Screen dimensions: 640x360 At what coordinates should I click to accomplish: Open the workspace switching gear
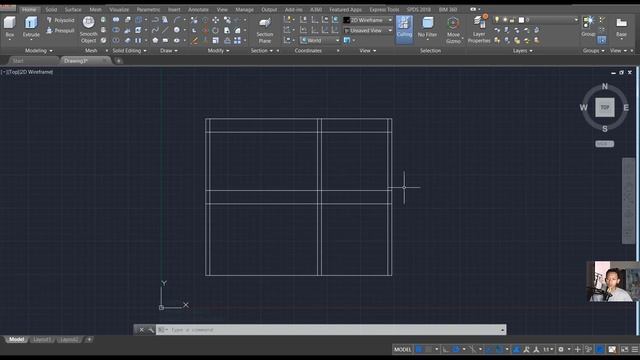pyautogui.click(x=561, y=349)
